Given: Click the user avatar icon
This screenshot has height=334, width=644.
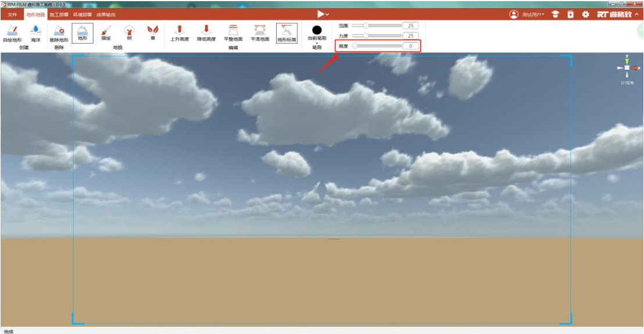Looking at the screenshot, I should pyautogui.click(x=514, y=15).
